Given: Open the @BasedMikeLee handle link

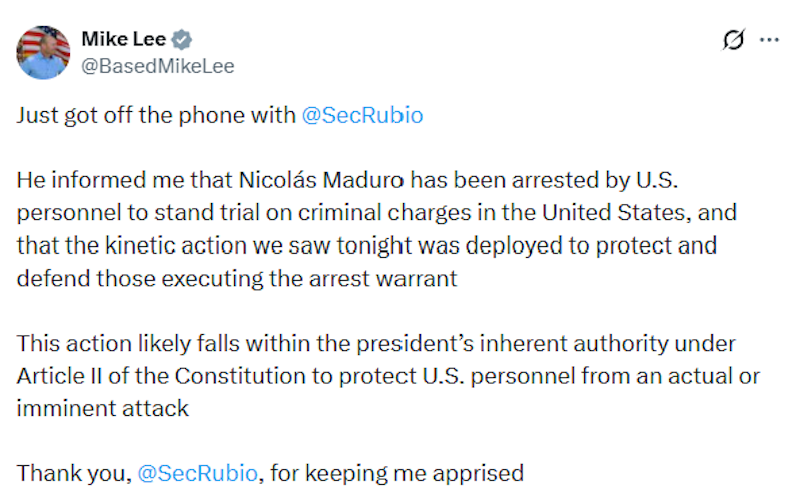Looking at the screenshot, I should [157, 66].
